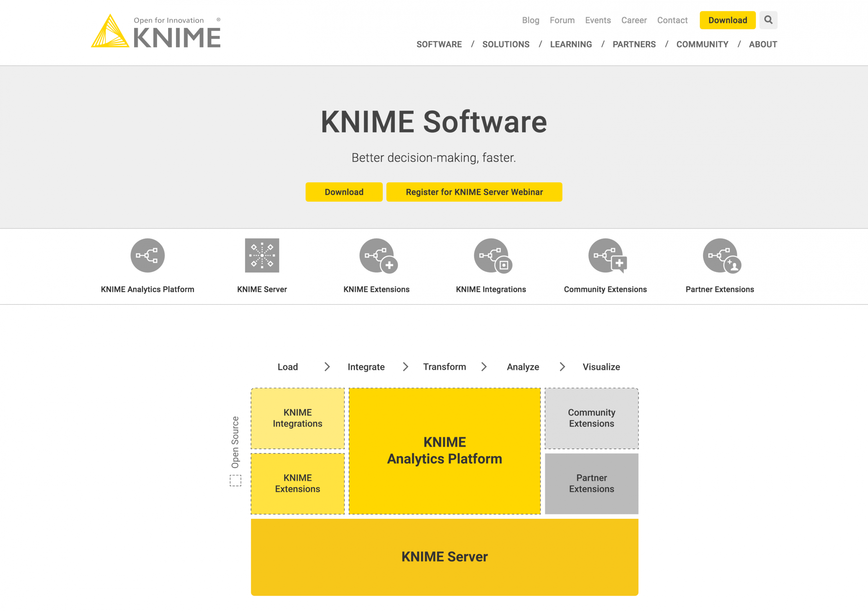The width and height of the screenshot is (868, 611).
Task: Click the KNIME logo
Action: click(x=156, y=32)
